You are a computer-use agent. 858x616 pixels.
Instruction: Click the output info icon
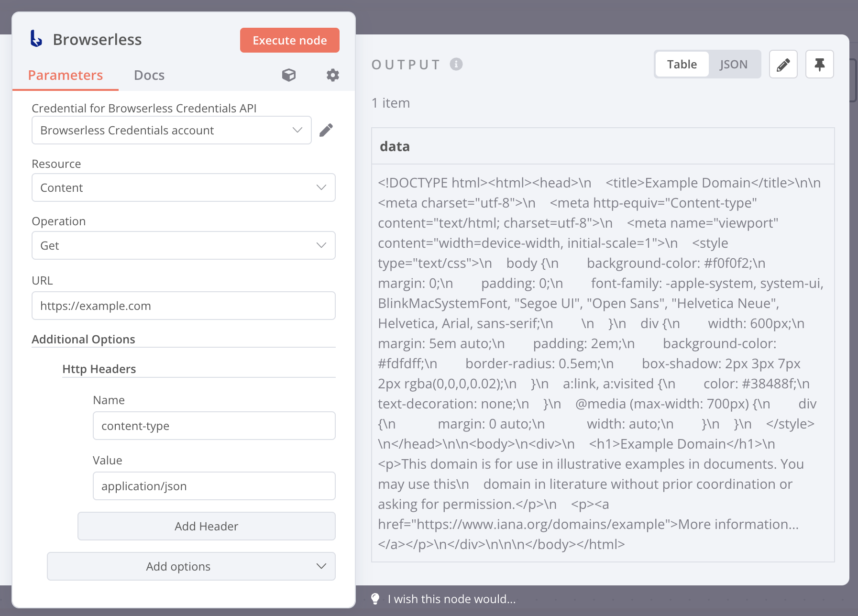click(456, 64)
